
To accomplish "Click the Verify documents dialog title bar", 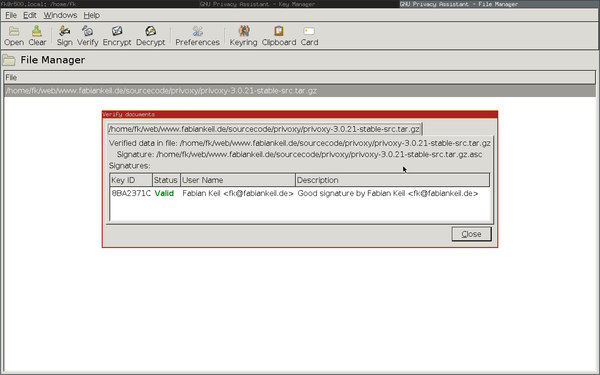I will point(300,114).
